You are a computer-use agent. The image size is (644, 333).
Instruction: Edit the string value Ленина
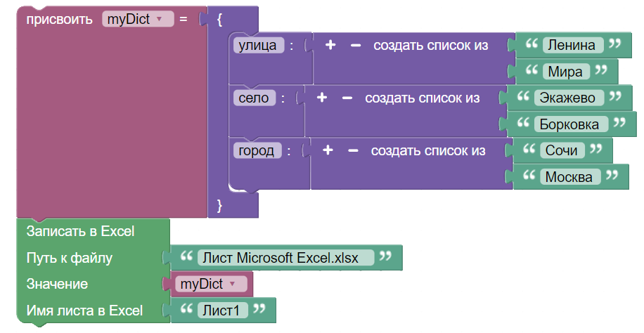coord(572,45)
